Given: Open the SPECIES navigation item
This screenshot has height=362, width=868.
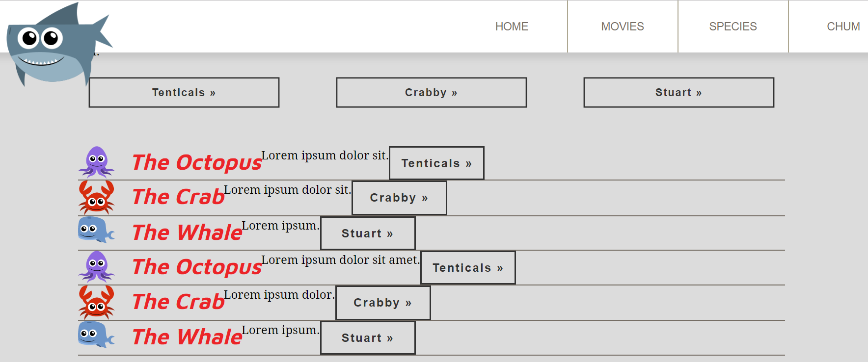Looking at the screenshot, I should pyautogui.click(x=733, y=26).
